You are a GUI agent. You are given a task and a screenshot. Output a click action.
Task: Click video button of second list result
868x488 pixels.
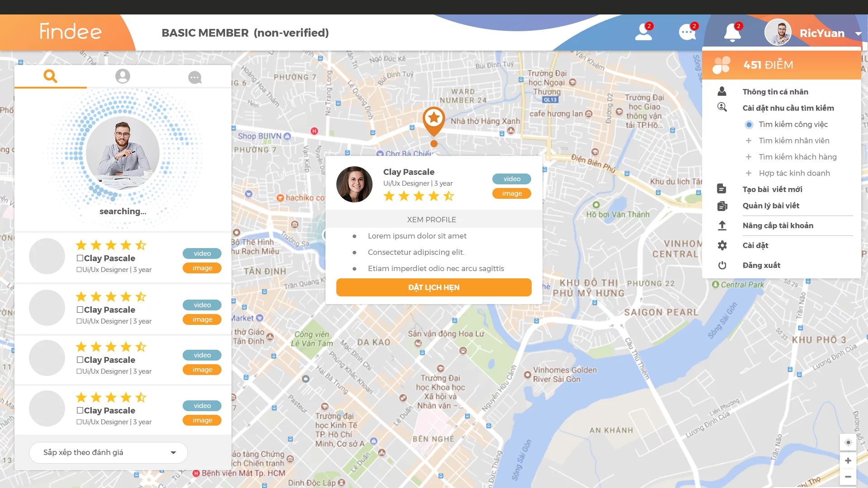(x=202, y=305)
